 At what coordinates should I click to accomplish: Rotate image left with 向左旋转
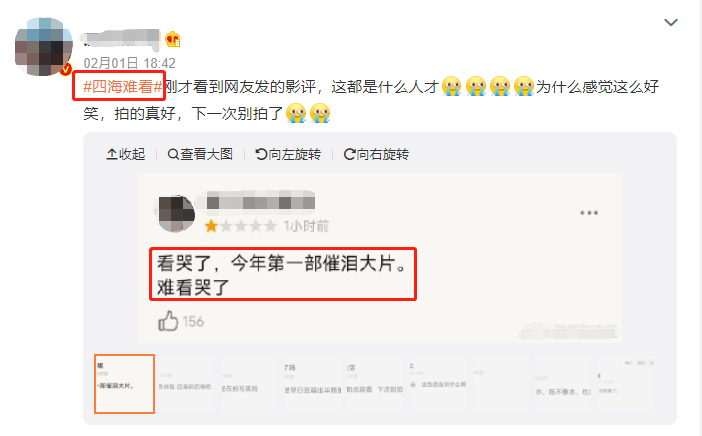point(288,154)
